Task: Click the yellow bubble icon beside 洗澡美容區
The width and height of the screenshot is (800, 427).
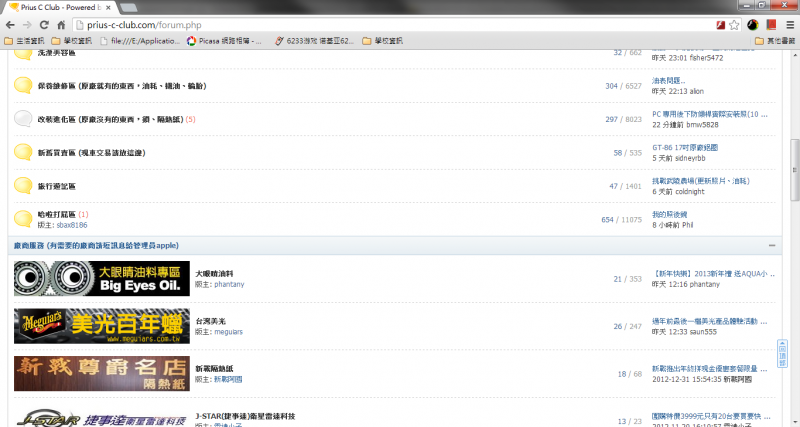Action: tap(23, 53)
